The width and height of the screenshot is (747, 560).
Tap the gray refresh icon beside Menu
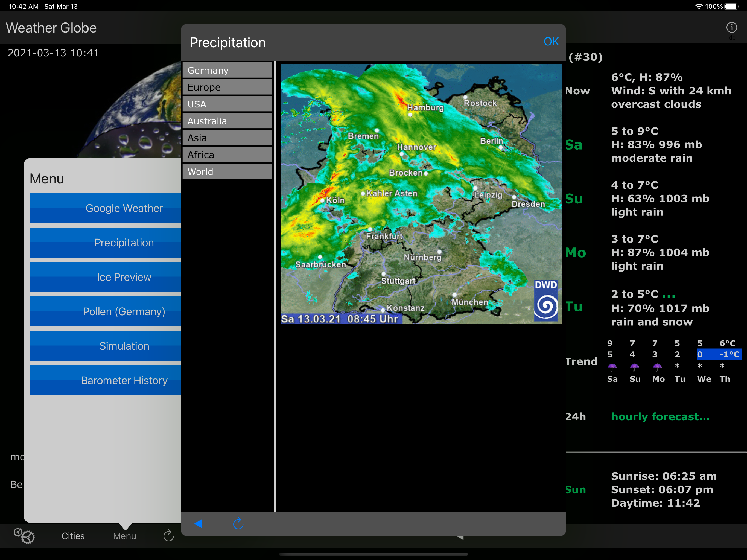(168, 535)
